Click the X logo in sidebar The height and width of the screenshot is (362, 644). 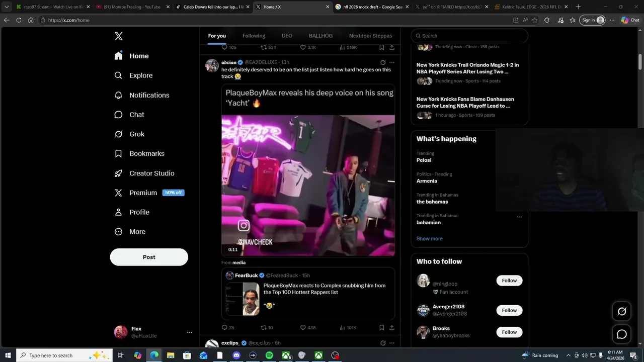click(119, 36)
